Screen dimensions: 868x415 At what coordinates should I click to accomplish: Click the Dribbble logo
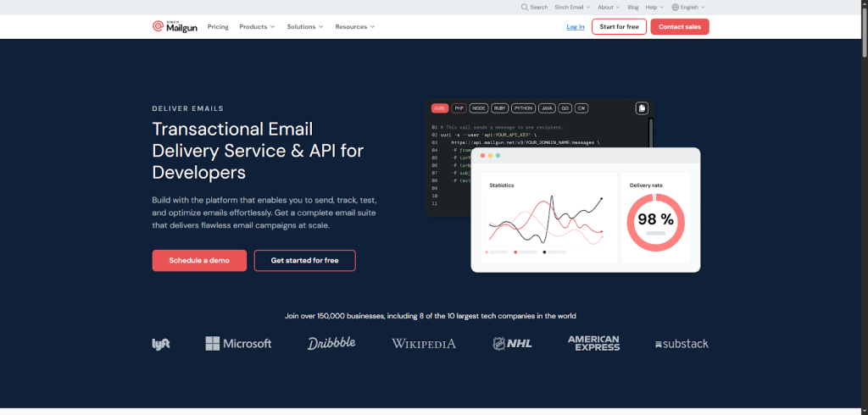(331, 343)
